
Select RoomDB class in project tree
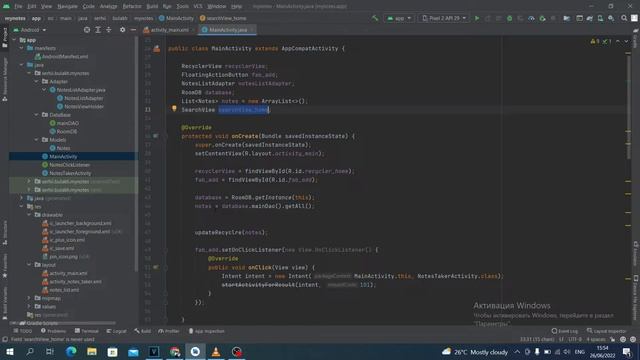pyautogui.click(x=67, y=131)
